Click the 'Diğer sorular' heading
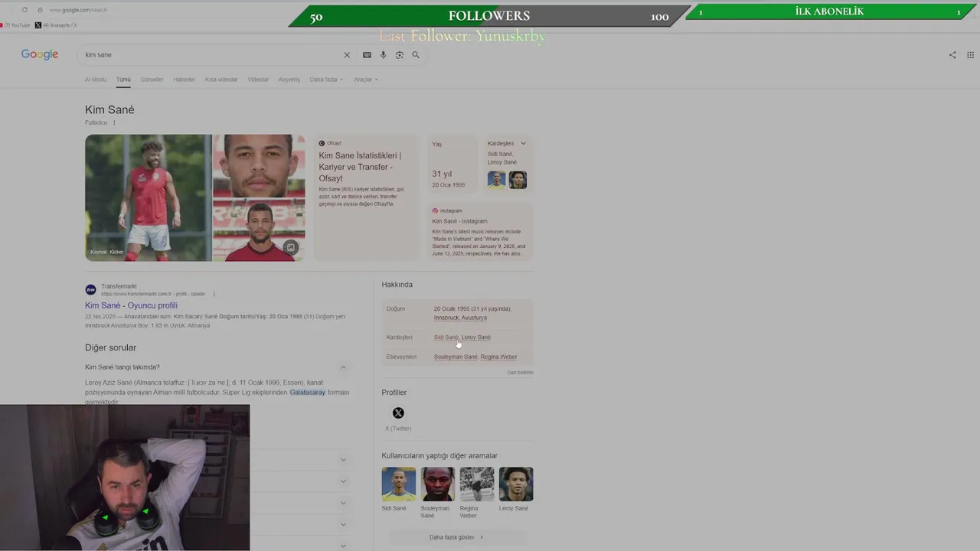The width and height of the screenshot is (980, 551). click(110, 347)
